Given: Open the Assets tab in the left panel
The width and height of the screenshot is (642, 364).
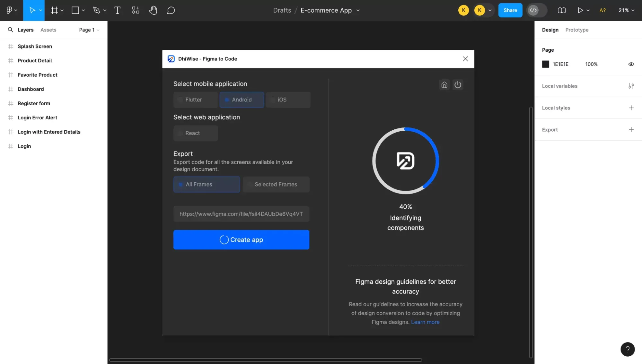Looking at the screenshot, I should (x=48, y=30).
